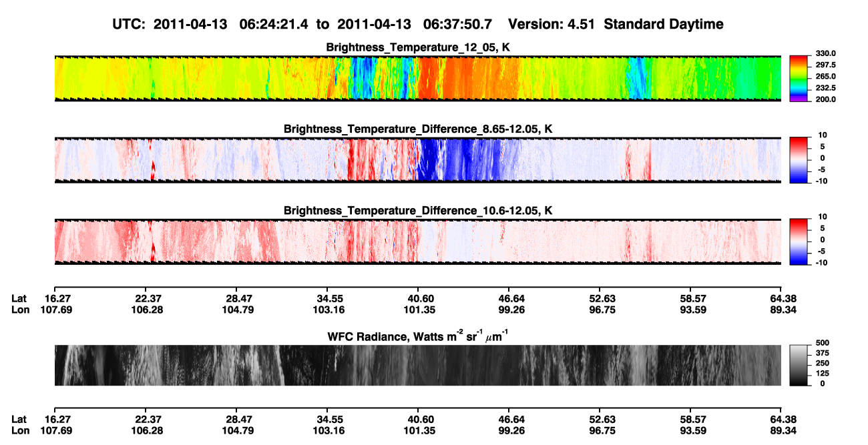Select the 8.65-12.05 difference image strip

(417, 160)
